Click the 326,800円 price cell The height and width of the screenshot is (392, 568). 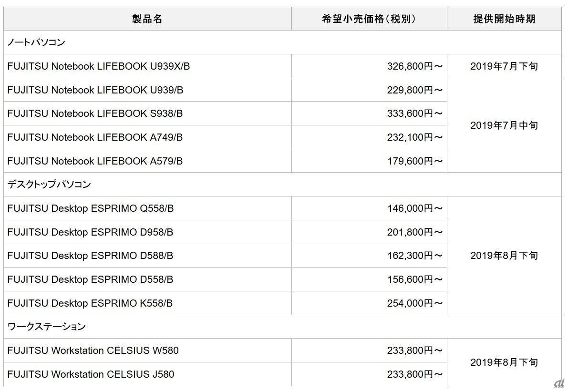click(414, 66)
